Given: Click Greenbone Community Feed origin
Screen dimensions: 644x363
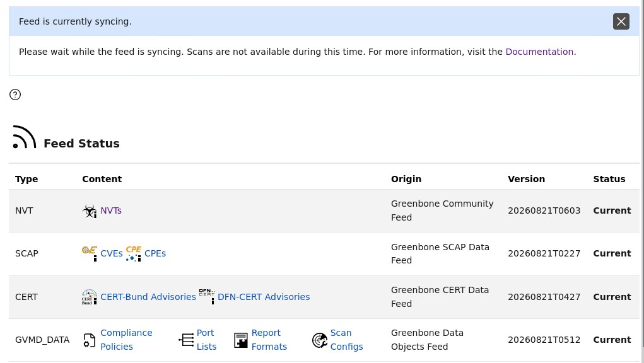Looking at the screenshot, I should click(442, 210).
